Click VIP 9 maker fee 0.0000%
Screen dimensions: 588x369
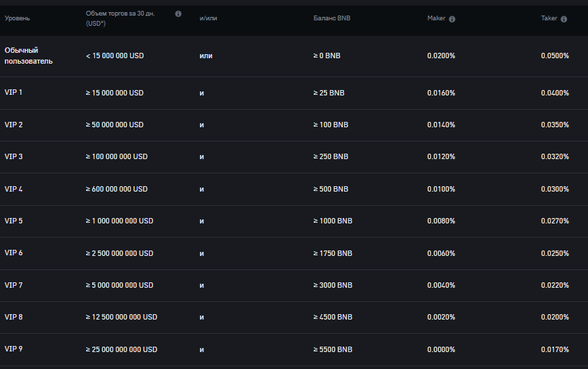point(441,349)
